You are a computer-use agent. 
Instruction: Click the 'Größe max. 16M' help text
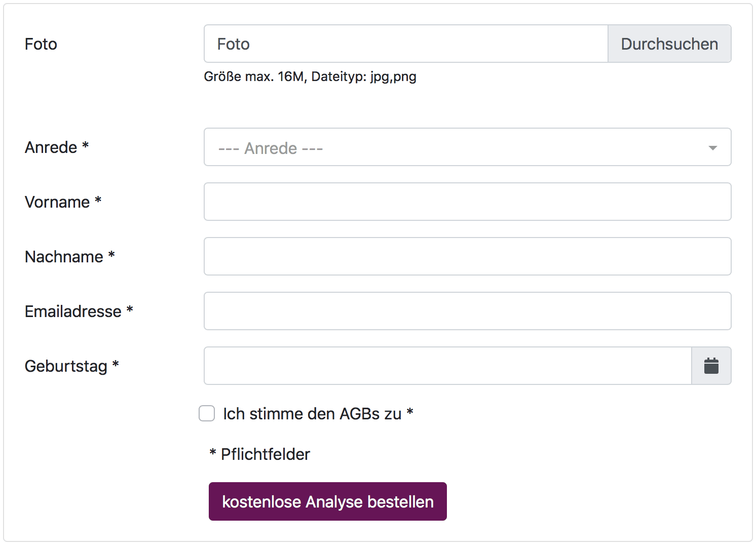pos(310,76)
